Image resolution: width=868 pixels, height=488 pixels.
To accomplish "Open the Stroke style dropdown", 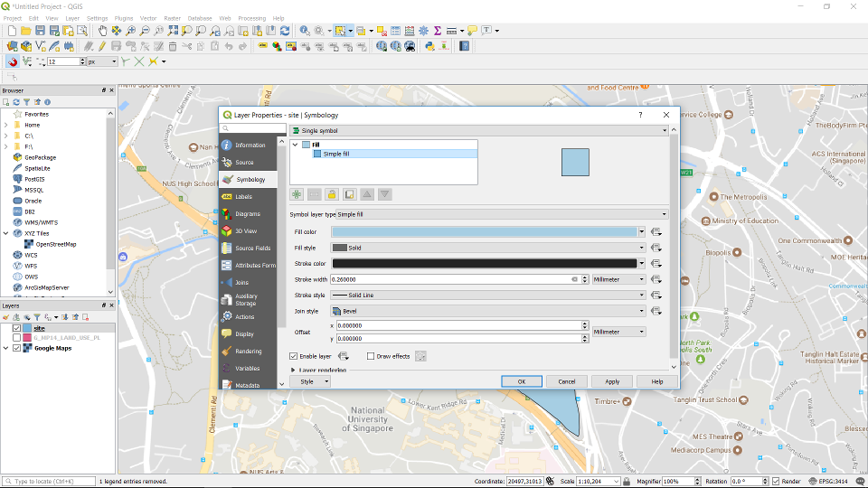I will [x=488, y=295].
